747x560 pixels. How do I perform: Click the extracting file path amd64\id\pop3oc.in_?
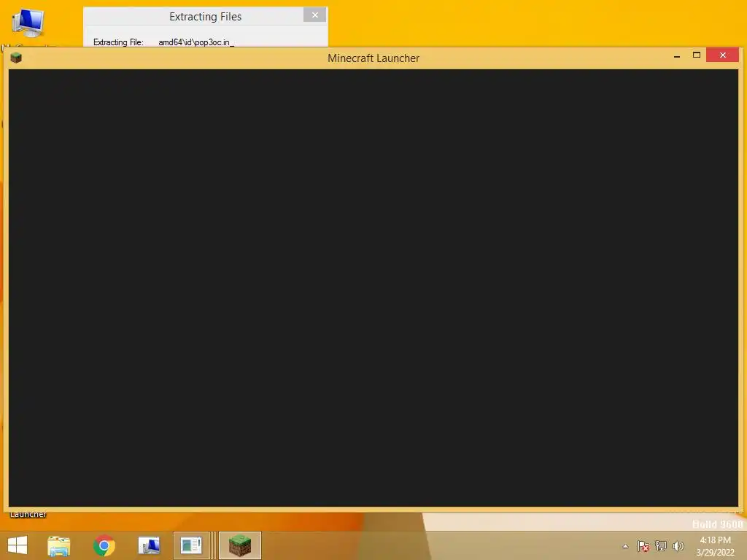[196, 42]
